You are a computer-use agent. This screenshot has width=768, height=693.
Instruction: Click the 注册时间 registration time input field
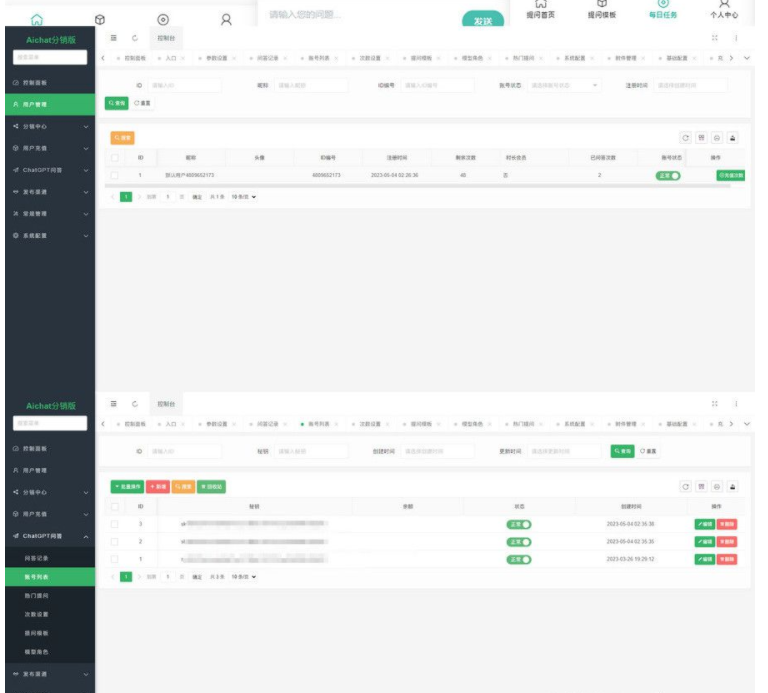[692, 86]
